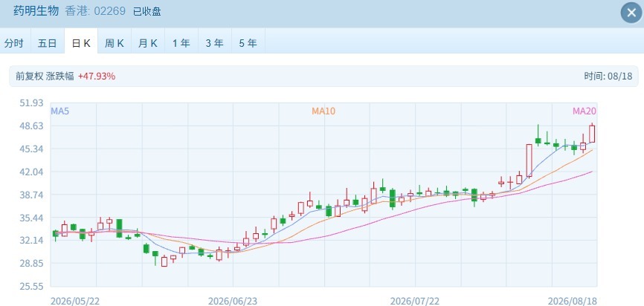This screenshot has height=306, width=644.
Task: Click the +47.93% change value
Action: 97,76
